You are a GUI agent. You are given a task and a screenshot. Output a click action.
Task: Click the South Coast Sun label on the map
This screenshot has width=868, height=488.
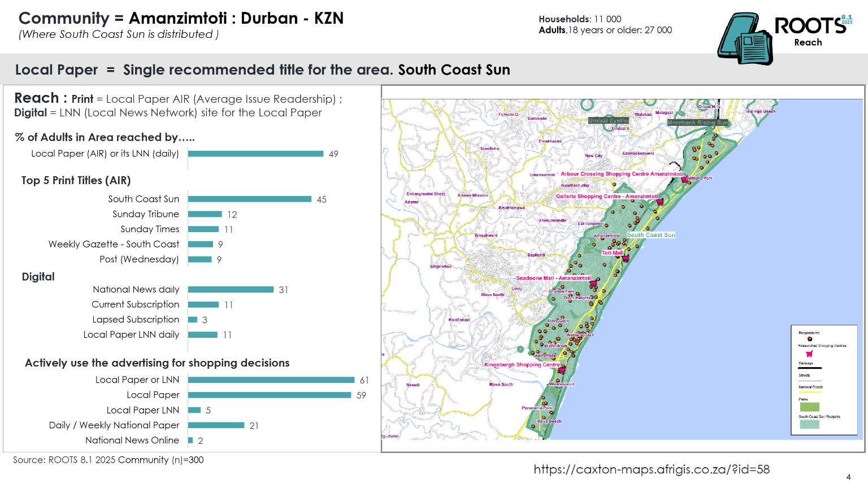click(650, 235)
